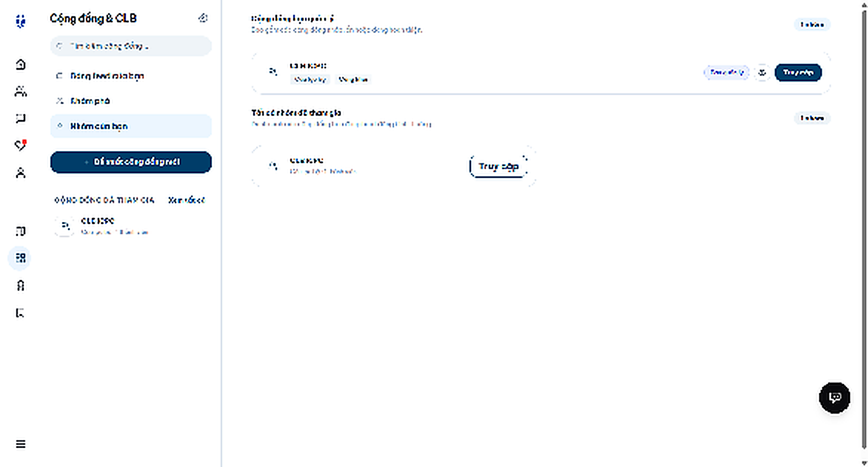Click the app logo atop the left rail
Screen dimensions: 868x467
point(20,21)
